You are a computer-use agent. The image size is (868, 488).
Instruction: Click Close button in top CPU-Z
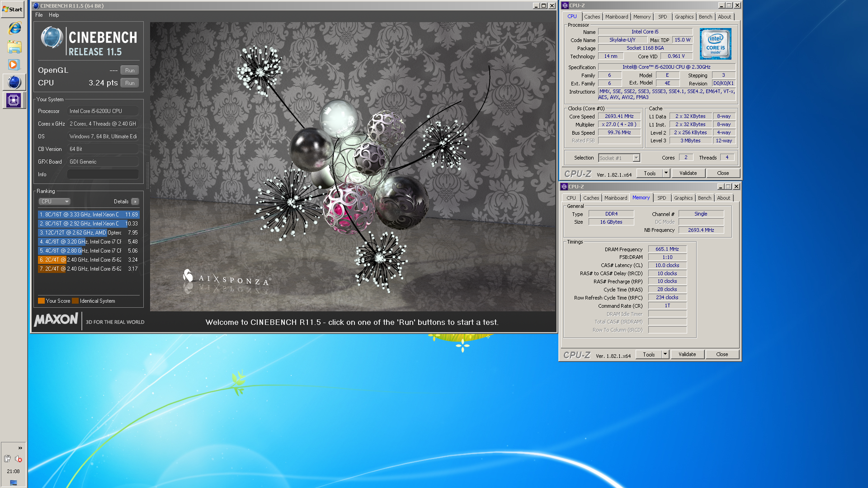coord(723,173)
